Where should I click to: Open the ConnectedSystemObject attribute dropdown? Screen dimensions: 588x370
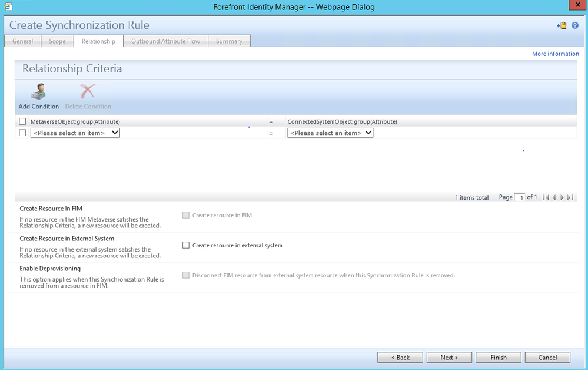pyautogui.click(x=330, y=133)
